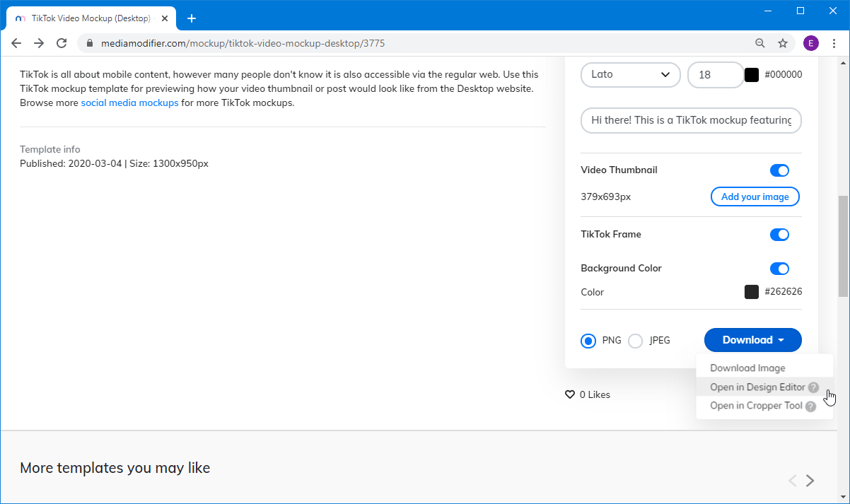Image resolution: width=850 pixels, height=504 pixels.
Task: Click the Add your image button
Action: click(755, 197)
